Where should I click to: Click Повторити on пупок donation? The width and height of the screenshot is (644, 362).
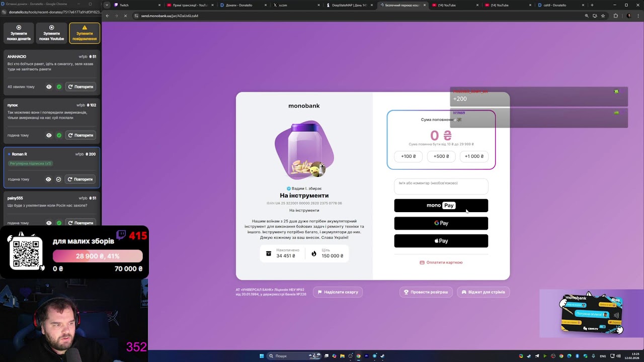tap(80, 135)
